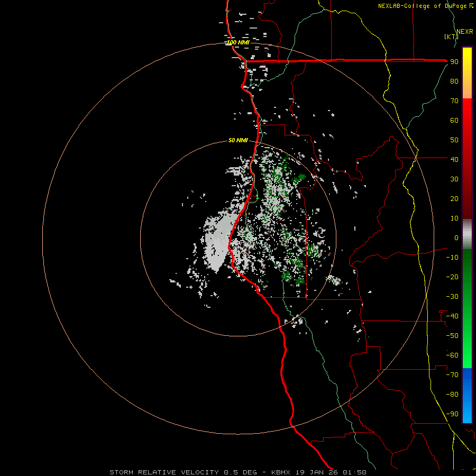This screenshot has width=476, height=476.
Task: Select the positive 20 colorbar label
Action: click(x=454, y=199)
